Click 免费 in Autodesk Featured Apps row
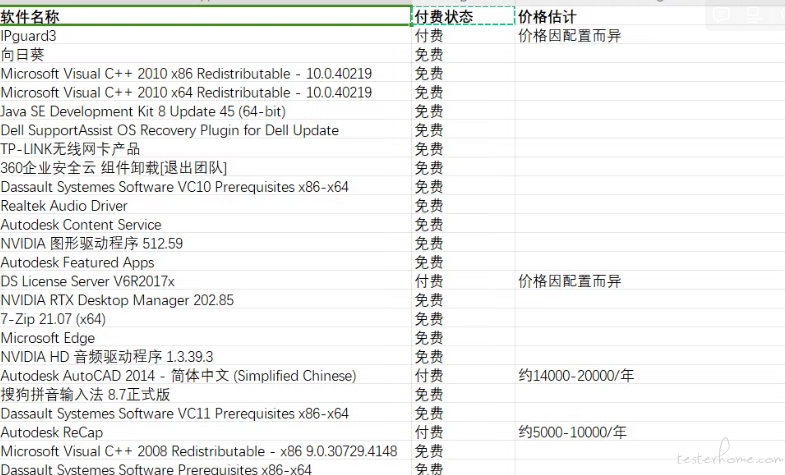 tap(463, 262)
